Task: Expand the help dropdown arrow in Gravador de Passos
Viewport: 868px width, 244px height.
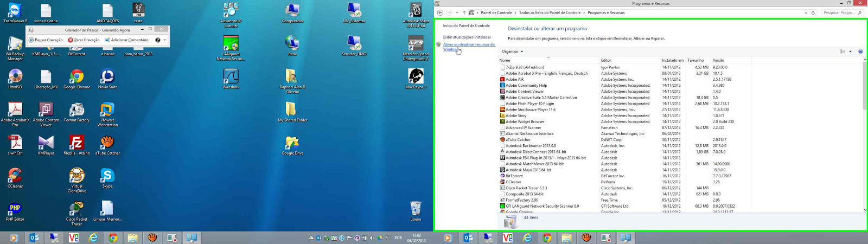Action: (x=164, y=40)
